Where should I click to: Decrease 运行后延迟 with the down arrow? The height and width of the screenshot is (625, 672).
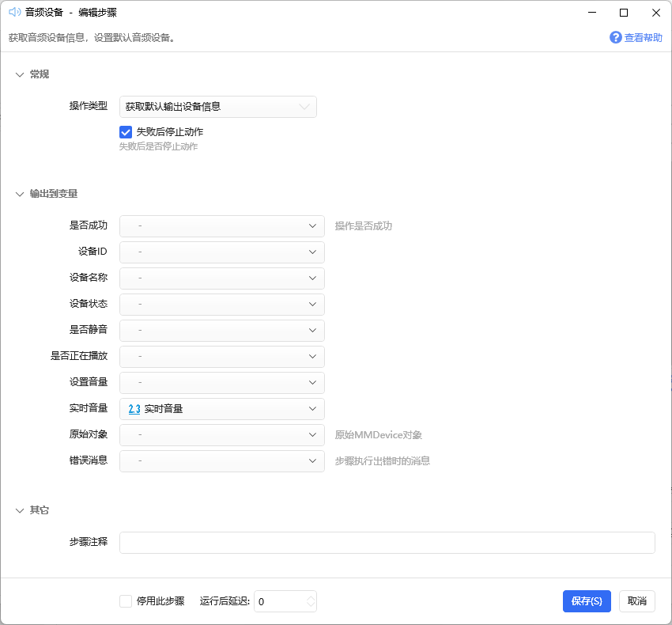pyautogui.click(x=311, y=606)
